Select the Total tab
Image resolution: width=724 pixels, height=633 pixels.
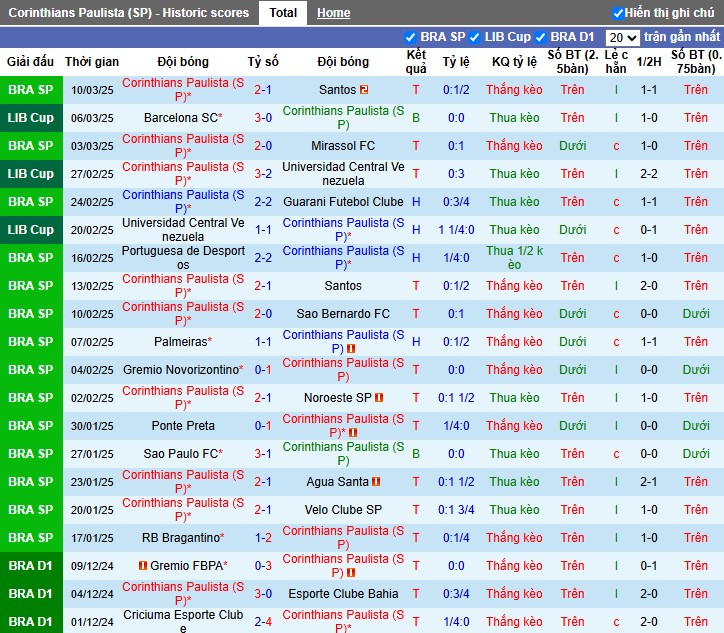click(283, 12)
